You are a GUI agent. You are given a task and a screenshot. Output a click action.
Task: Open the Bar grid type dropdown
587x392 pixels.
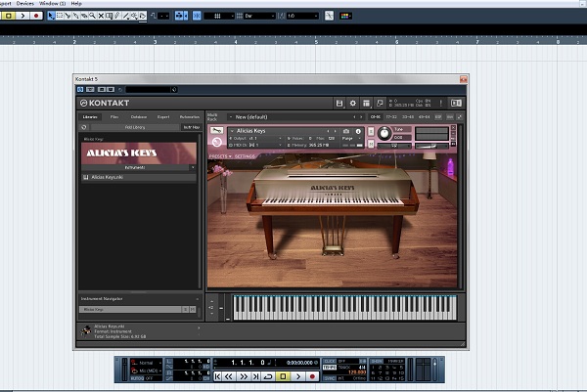(259, 16)
